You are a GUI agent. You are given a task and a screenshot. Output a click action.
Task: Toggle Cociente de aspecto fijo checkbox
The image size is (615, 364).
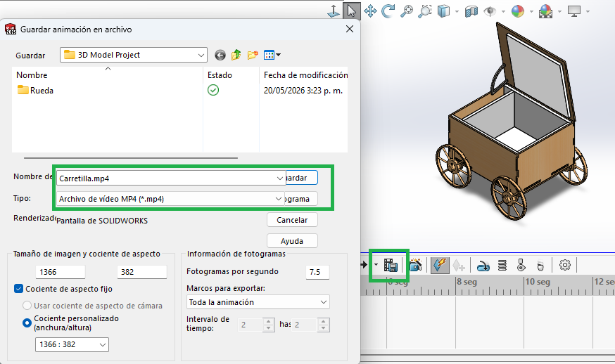[18, 289]
